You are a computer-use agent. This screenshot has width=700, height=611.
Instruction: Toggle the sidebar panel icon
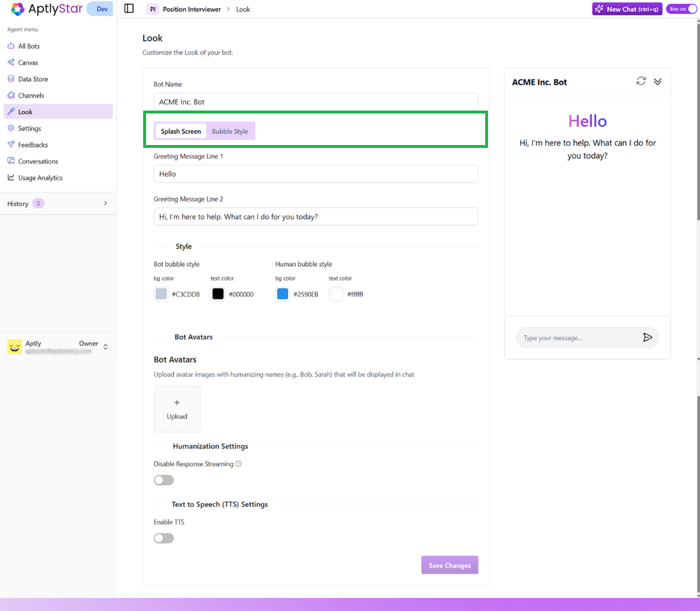[x=129, y=9]
